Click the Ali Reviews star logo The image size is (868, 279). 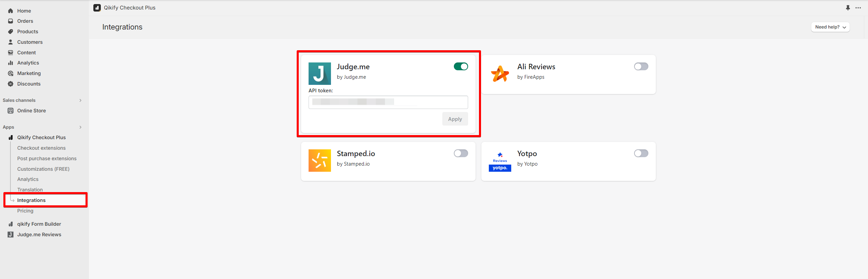500,74
